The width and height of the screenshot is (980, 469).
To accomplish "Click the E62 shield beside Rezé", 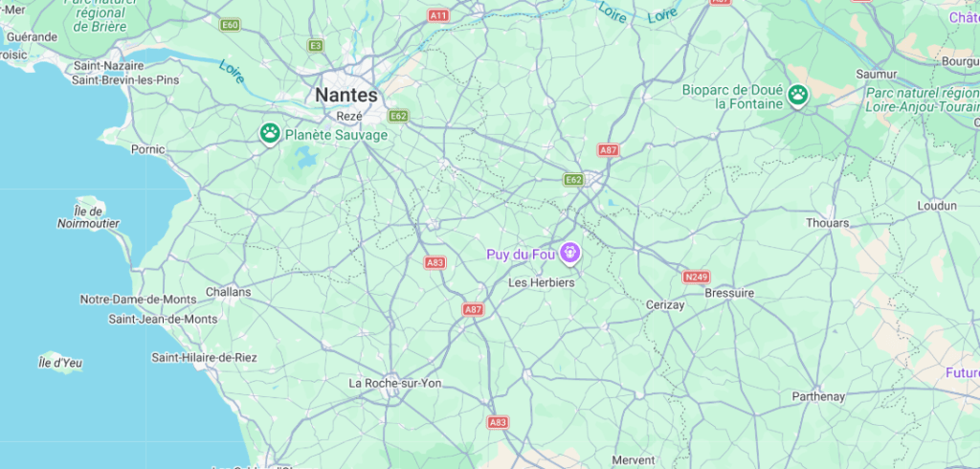I will tap(398, 116).
